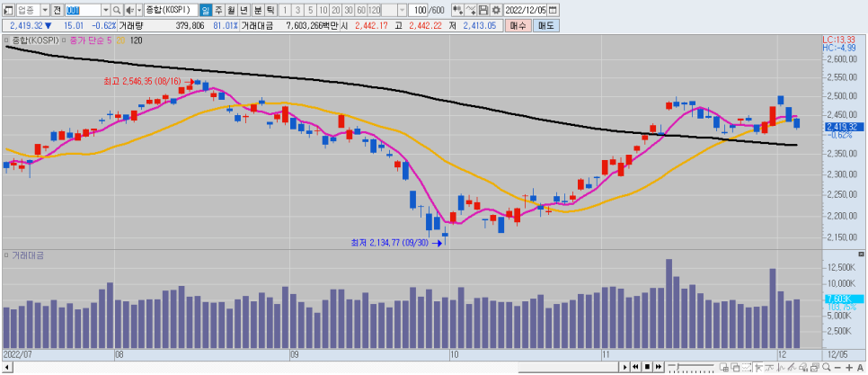Click the play button in chart playback controls
This screenshot has width=868, height=375.
[x=625, y=367]
